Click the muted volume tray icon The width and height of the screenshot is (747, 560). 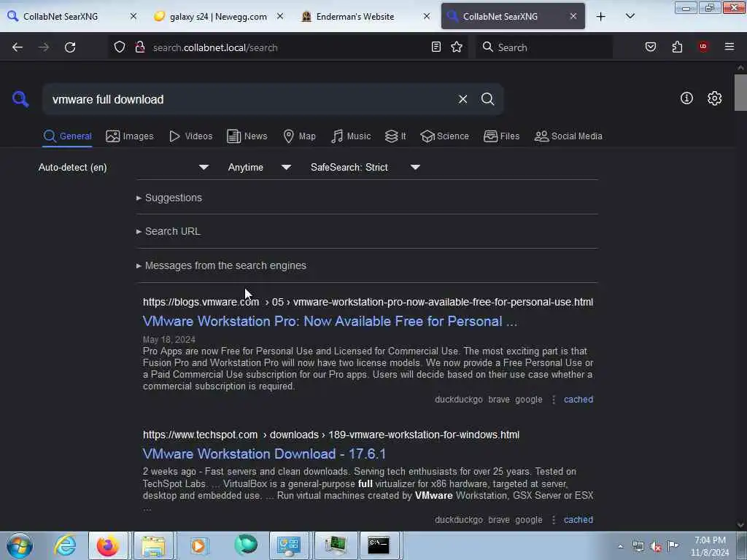pyautogui.click(x=656, y=546)
